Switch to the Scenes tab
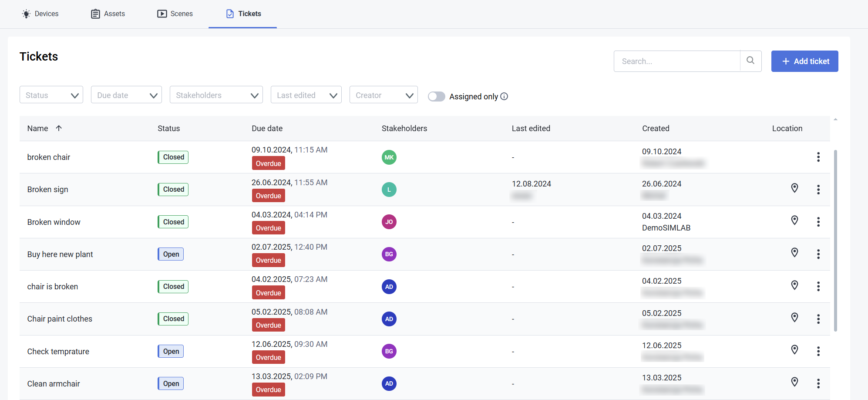The image size is (868, 400). click(175, 14)
